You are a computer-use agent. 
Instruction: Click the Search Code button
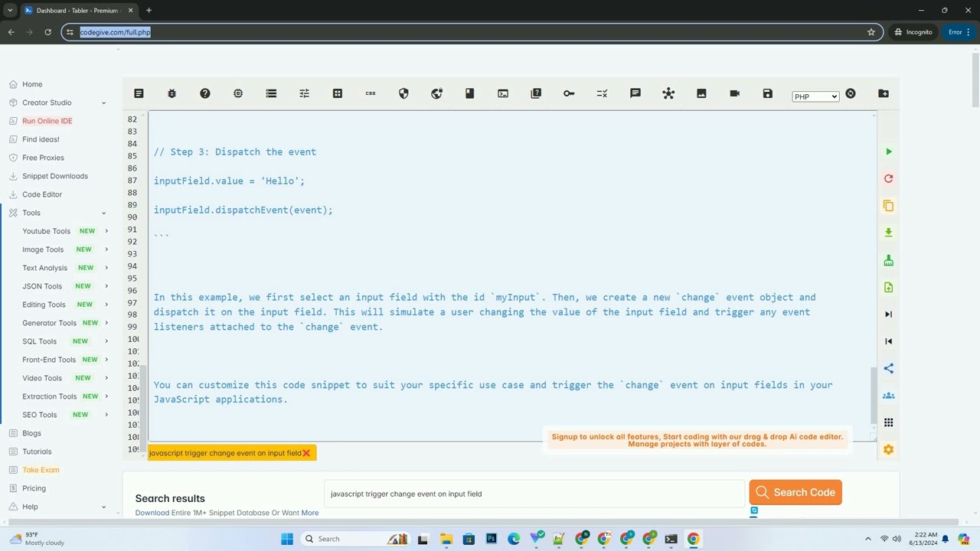click(x=795, y=493)
